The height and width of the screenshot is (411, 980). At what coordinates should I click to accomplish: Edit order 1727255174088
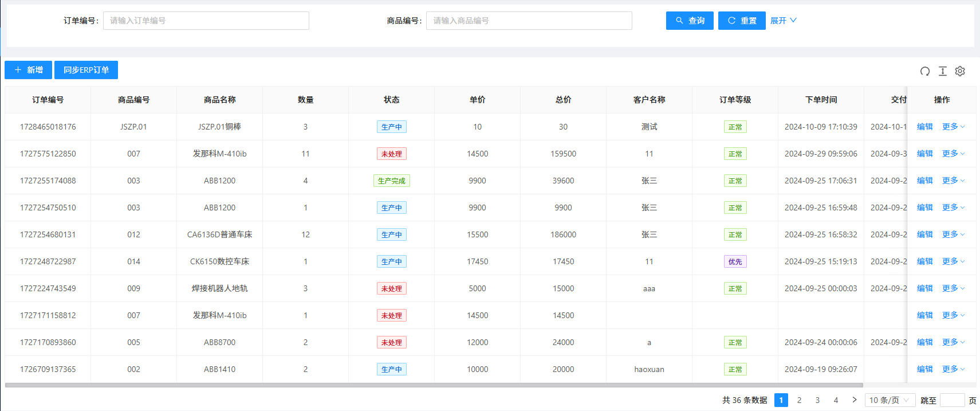(x=925, y=181)
